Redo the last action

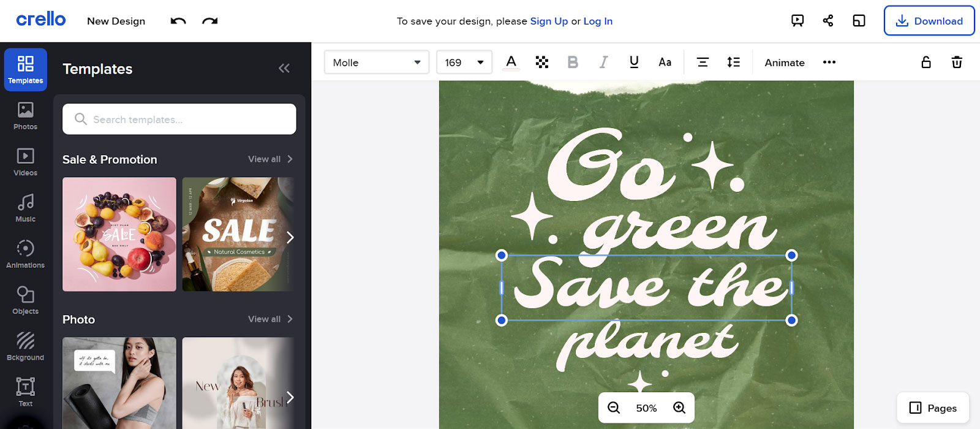pyautogui.click(x=210, y=21)
